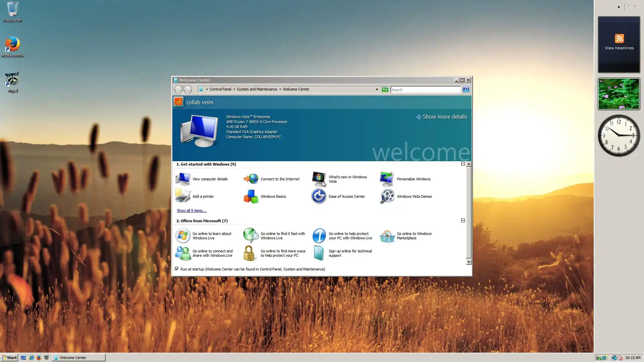Click Welcome Center taskbar button
644x362 pixels.
(79, 358)
